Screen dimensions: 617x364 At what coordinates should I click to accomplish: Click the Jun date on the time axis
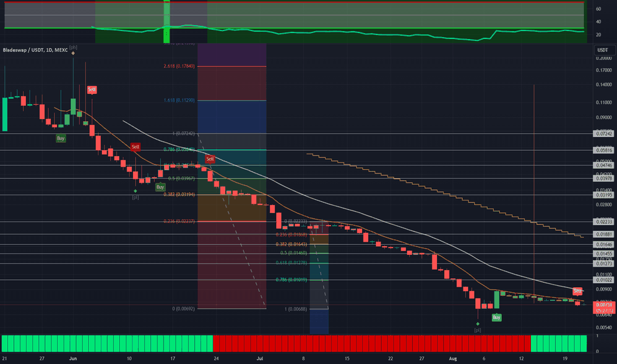pos(73,359)
